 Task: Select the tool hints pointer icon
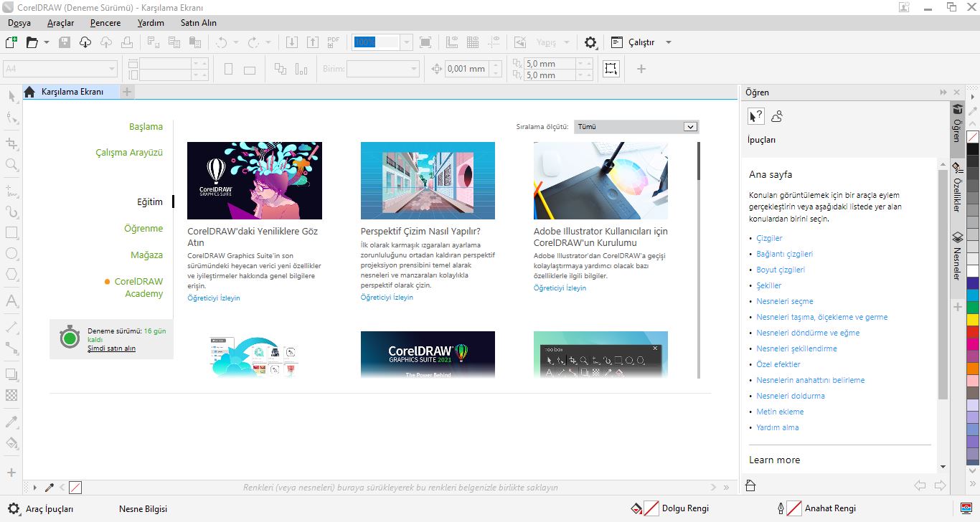(x=756, y=116)
